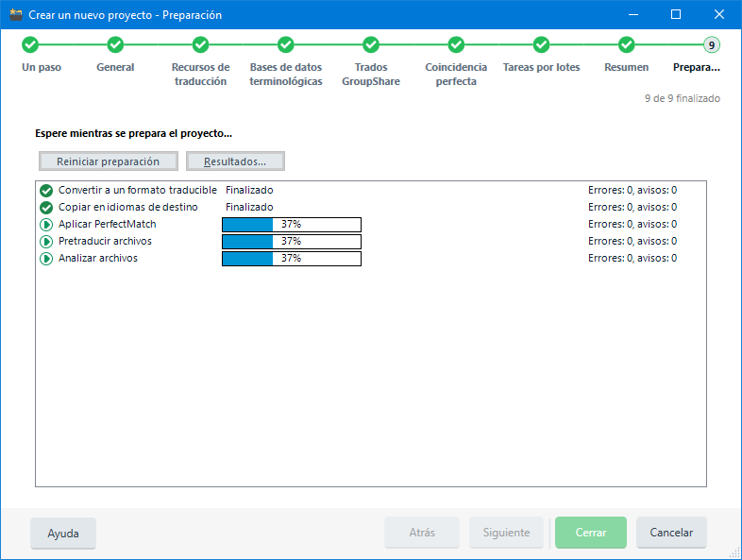Click the Cancelar button
The width and height of the screenshot is (742, 560).
click(x=671, y=533)
